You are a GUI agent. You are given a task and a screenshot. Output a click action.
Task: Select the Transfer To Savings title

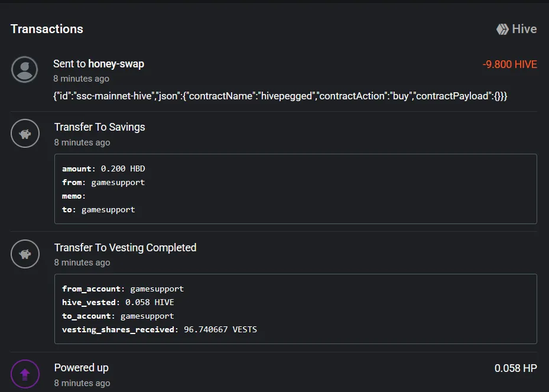pos(99,127)
